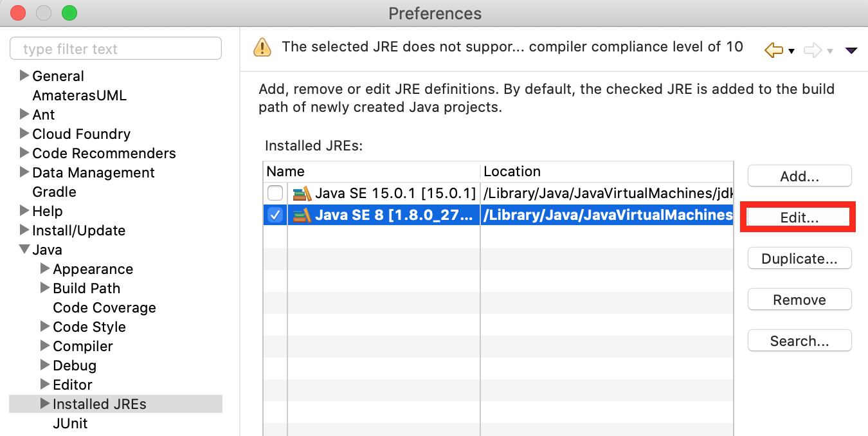
Task: Select Gradle in the preferences tree
Action: tap(54, 192)
